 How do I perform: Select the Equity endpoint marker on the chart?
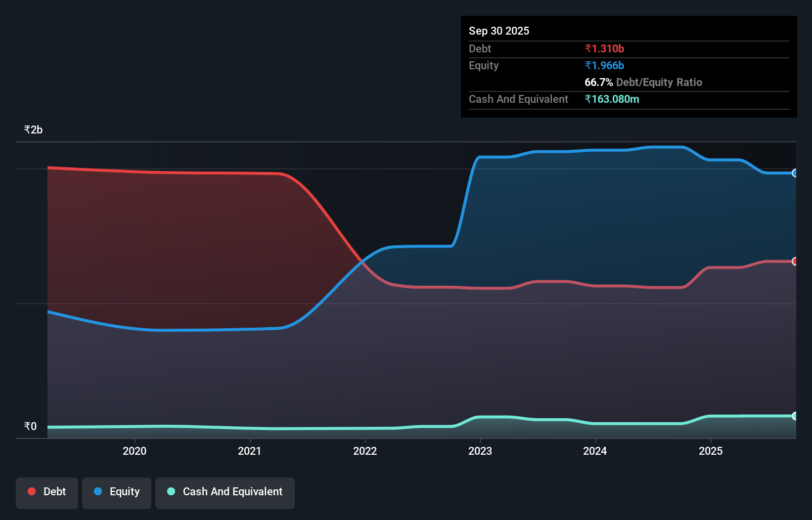pyautogui.click(x=795, y=173)
